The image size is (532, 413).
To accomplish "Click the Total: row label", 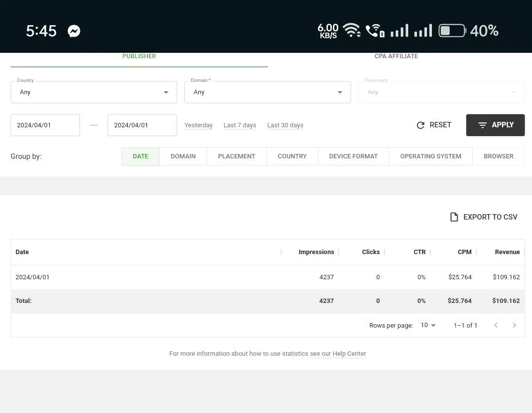I will 23,301.
